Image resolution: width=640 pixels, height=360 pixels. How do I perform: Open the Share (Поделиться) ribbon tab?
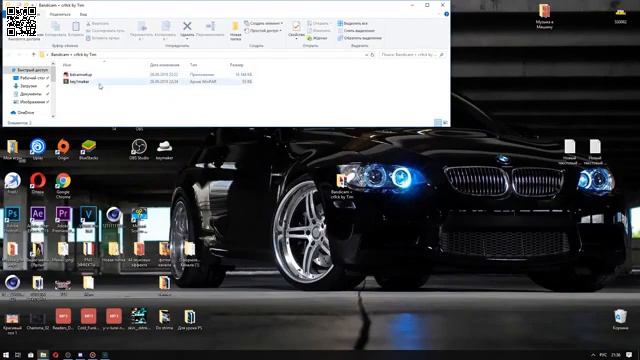click(60, 14)
